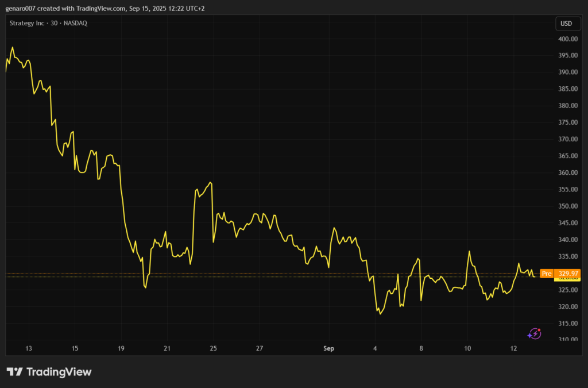The image size is (588, 388).
Task: Click the purple lightning bolt icon
Action: click(535, 333)
